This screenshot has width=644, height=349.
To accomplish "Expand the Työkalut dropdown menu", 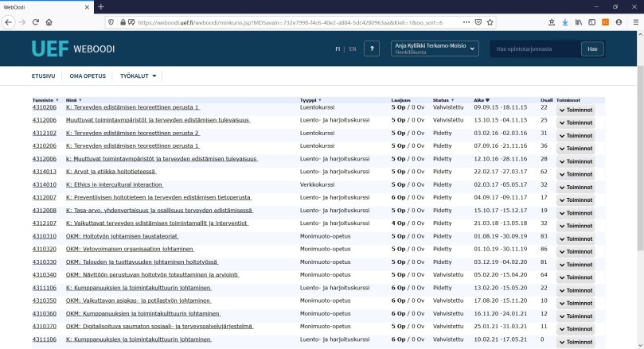I will [x=139, y=76].
